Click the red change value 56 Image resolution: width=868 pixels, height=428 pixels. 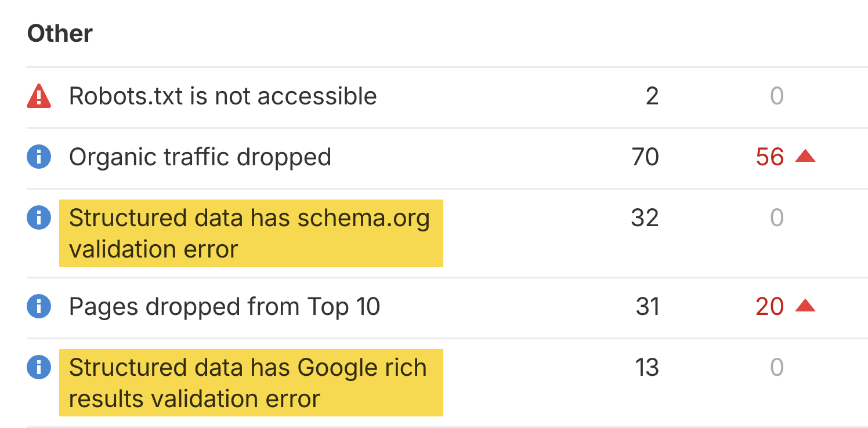[x=770, y=156]
